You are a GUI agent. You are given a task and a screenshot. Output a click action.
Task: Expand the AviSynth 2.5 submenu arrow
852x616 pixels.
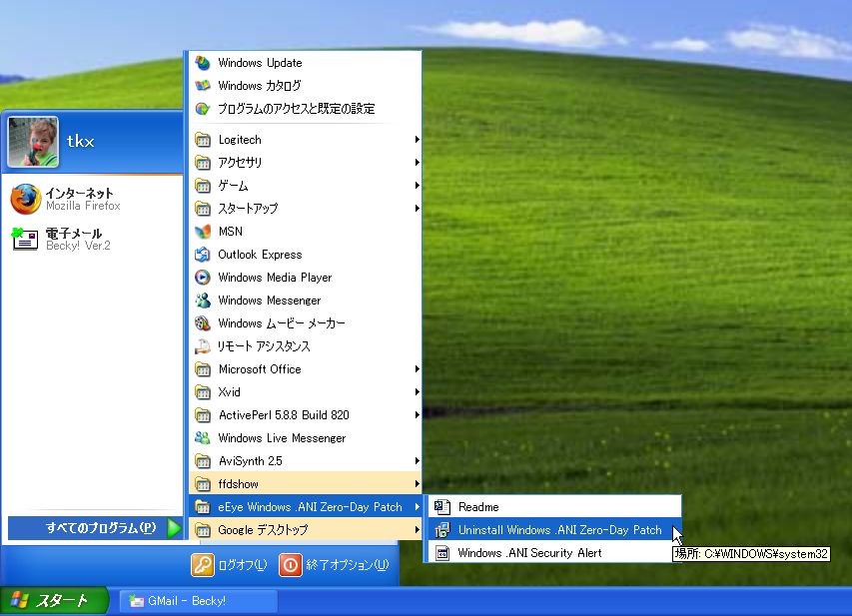417,461
